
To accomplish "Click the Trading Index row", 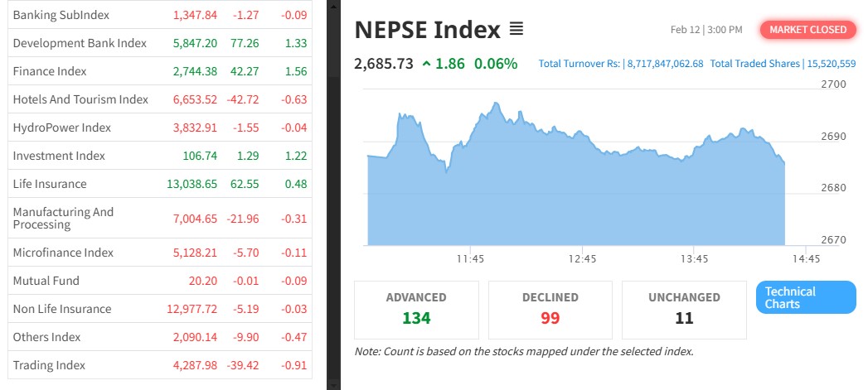I will click(x=49, y=365).
